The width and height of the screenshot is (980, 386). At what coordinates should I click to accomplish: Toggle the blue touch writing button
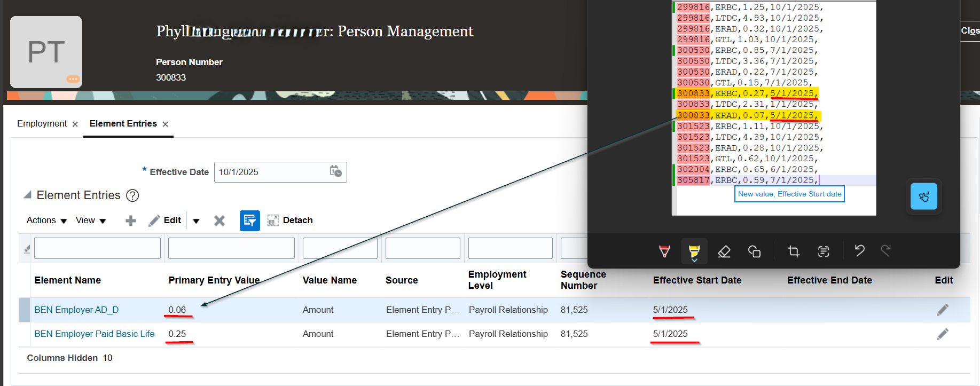(924, 196)
